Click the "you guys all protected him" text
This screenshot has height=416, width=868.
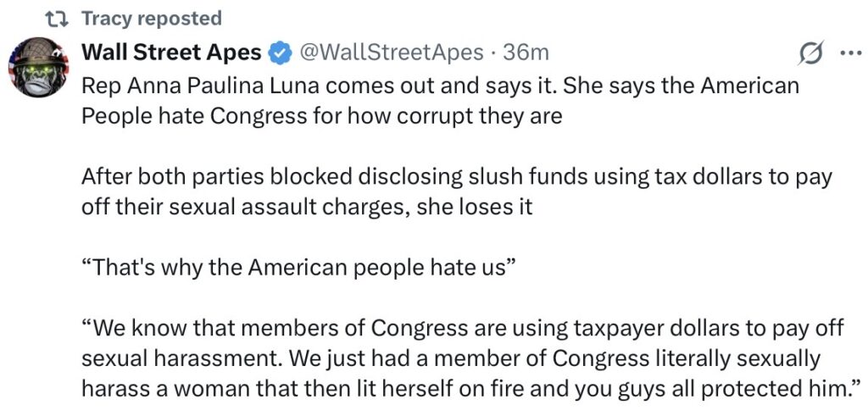coord(729,386)
